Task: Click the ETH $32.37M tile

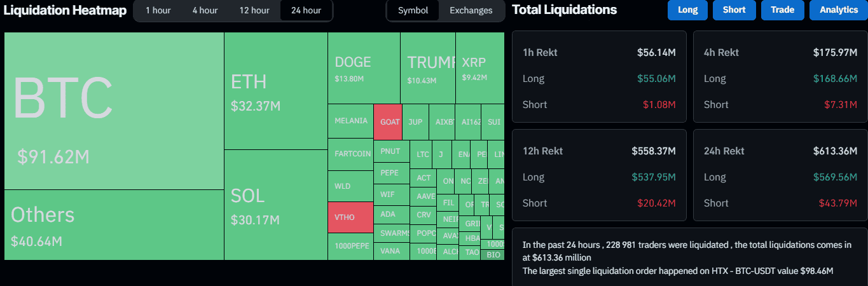Action: point(275,91)
